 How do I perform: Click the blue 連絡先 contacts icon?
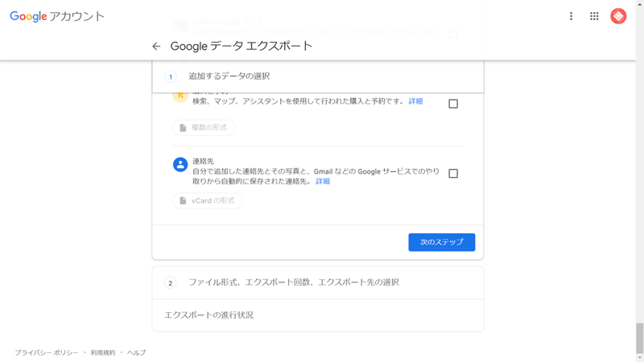[x=180, y=165]
